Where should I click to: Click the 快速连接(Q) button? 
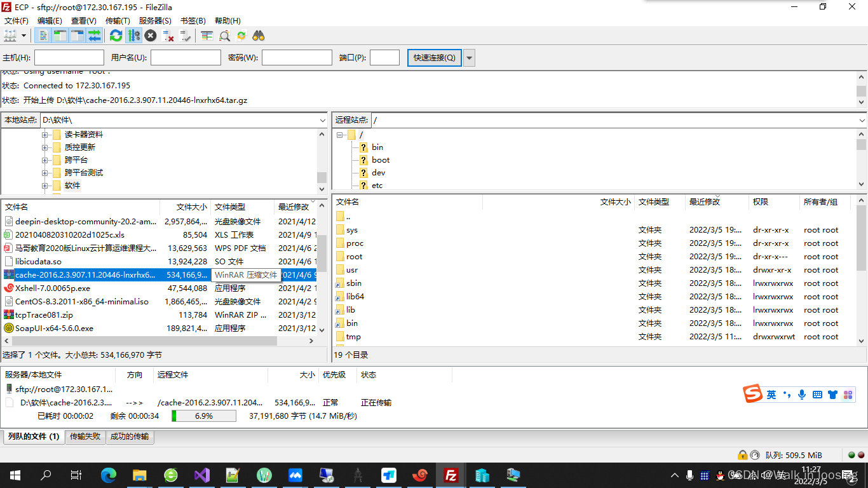click(x=435, y=58)
